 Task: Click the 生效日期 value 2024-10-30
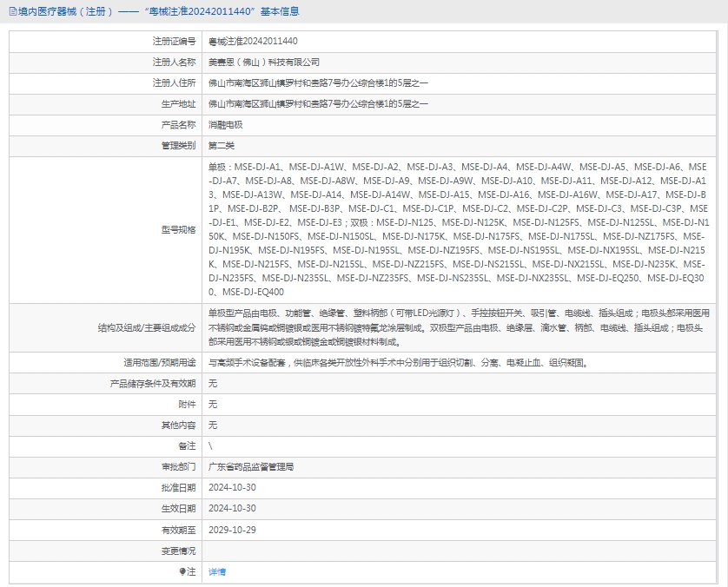point(232,508)
